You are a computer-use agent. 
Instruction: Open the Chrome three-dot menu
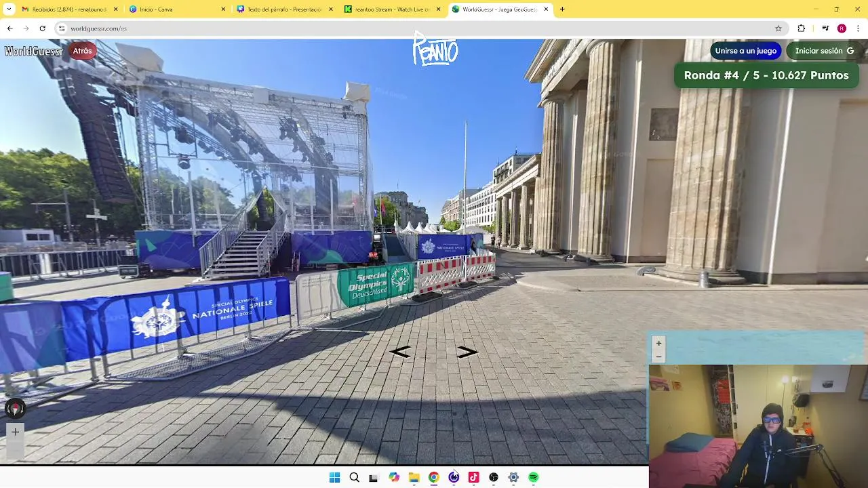pos(858,28)
